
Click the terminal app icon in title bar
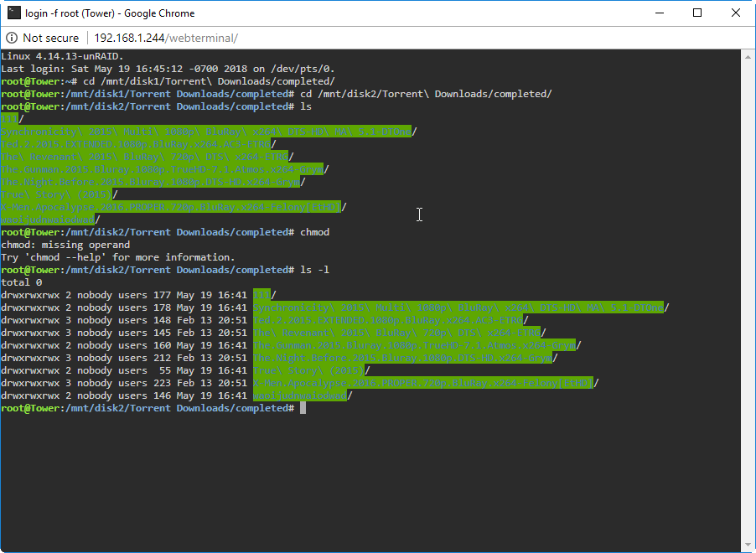pyautogui.click(x=14, y=13)
